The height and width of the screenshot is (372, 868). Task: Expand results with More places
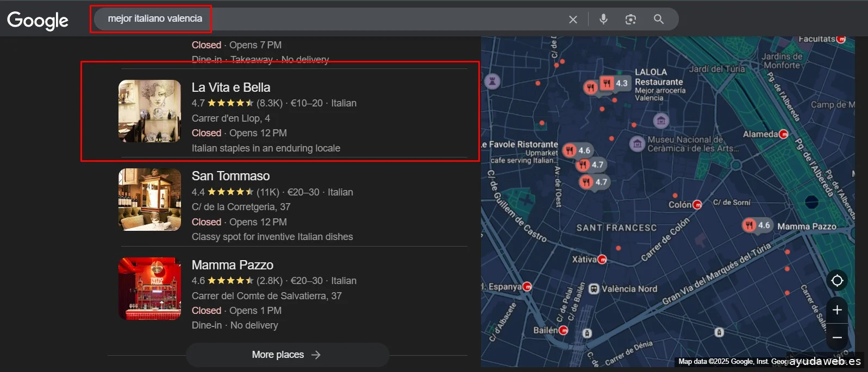[x=287, y=355]
